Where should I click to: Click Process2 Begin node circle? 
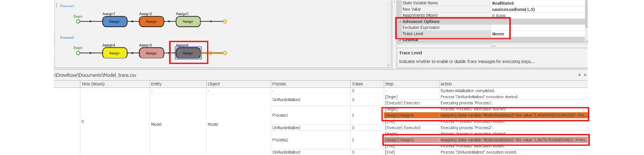point(78,53)
